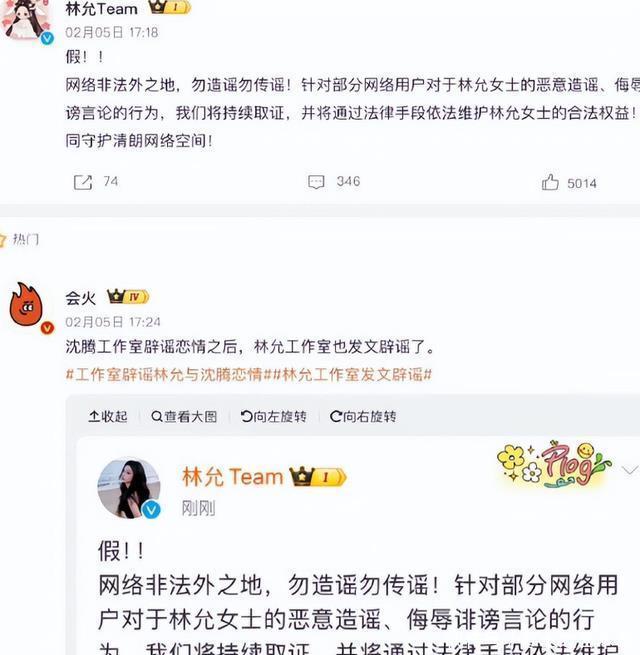The image size is (640, 655).
Task: Click the crown badge beside 林允Team name
Action: click(170, 7)
